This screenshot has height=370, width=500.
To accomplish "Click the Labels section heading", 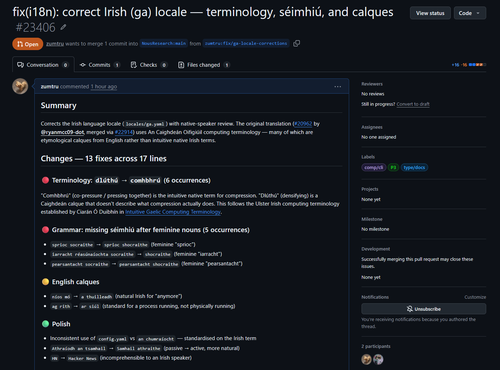I will coord(368,157).
